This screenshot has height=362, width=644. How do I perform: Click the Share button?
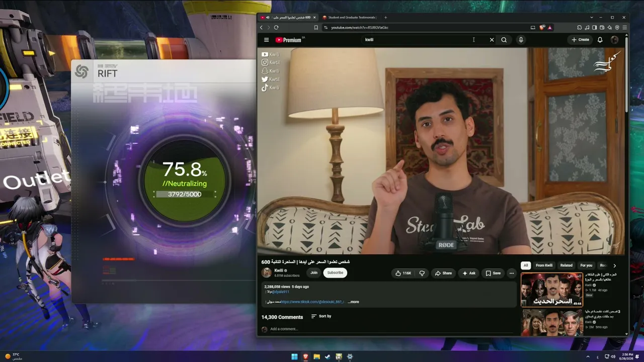[x=443, y=273]
